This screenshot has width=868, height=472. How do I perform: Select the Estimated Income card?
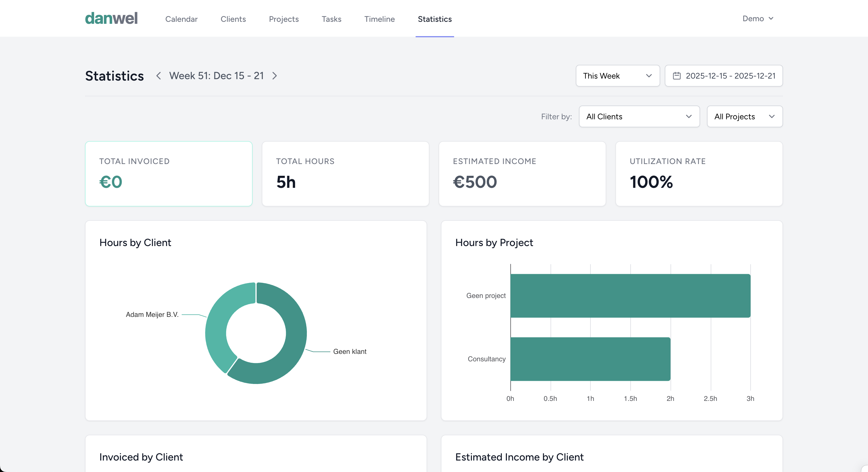click(522, 174)
